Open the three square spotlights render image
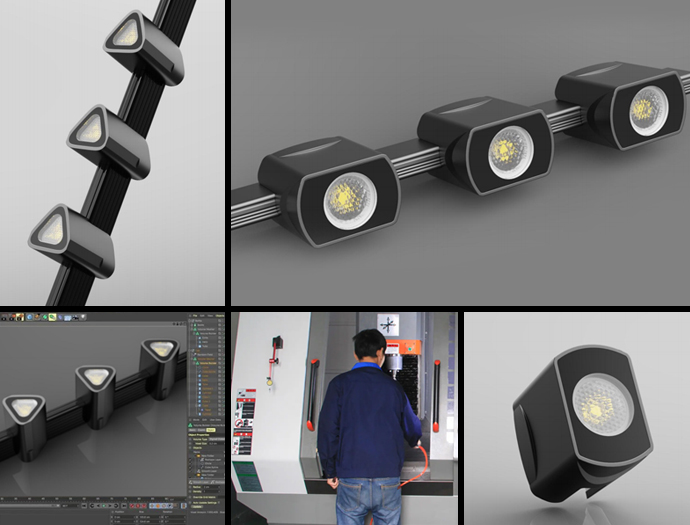The height and width of the screenshot is (525, 690). tap(460, 153)
